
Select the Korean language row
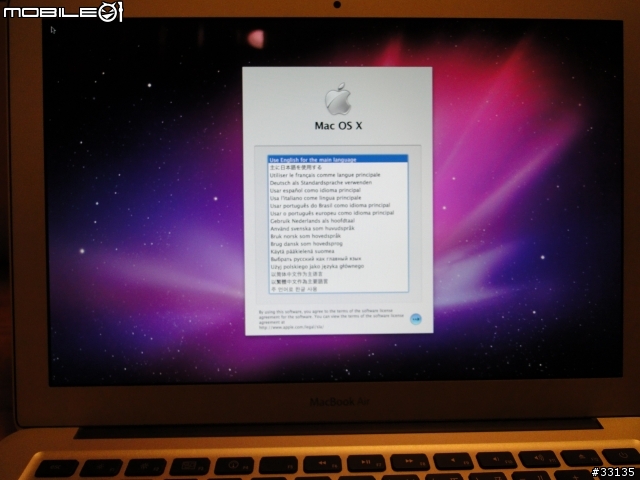tap(338, 289)
